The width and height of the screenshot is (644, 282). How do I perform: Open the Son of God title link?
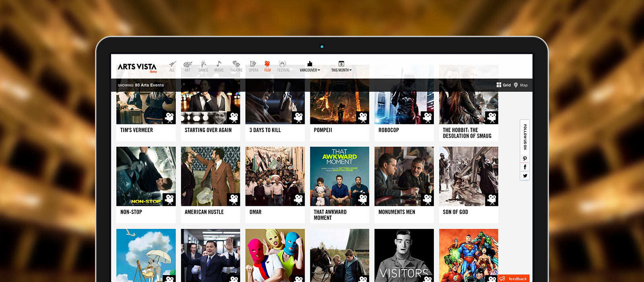coord(455,212)
